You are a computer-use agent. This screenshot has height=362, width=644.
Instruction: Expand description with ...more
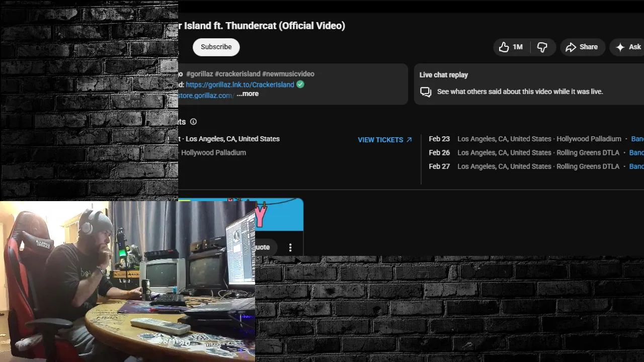point(248,94)
